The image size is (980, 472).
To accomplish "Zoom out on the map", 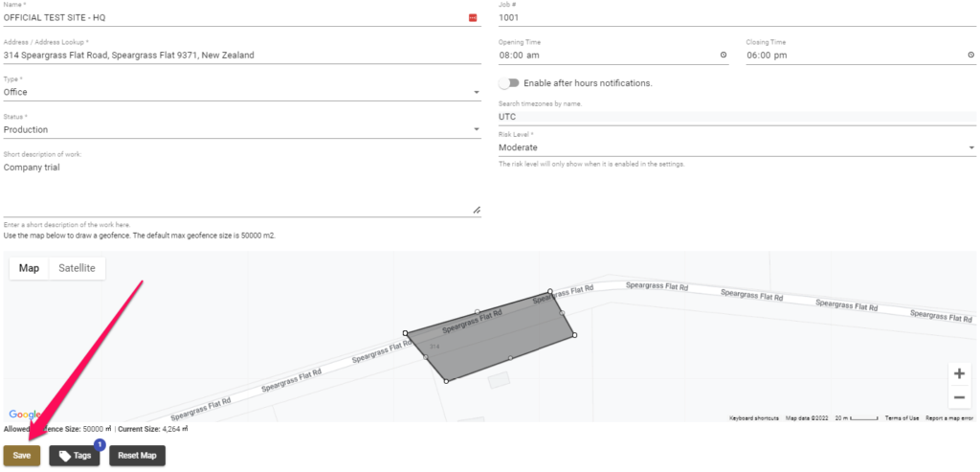I will coord(959,397).
